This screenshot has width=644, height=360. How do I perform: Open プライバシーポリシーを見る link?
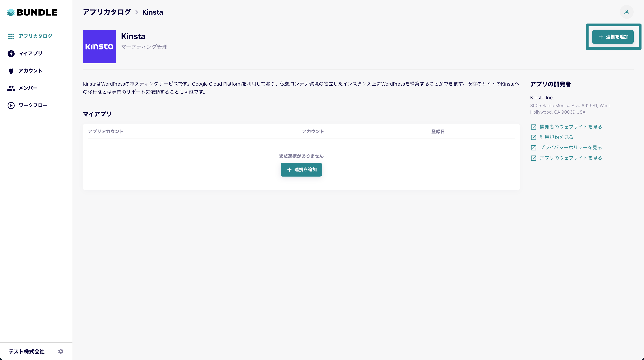pyautogui.click(x=571, y=147)
